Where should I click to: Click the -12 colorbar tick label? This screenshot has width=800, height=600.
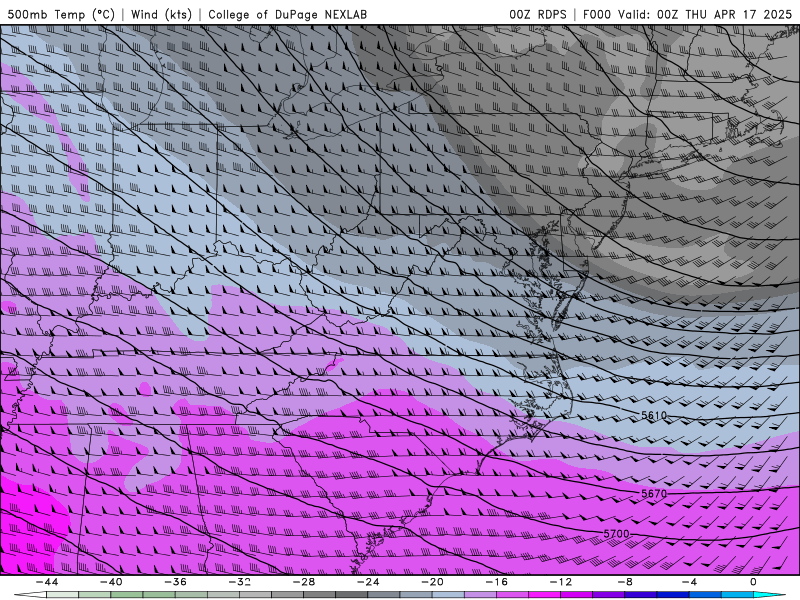coord(561,582)
